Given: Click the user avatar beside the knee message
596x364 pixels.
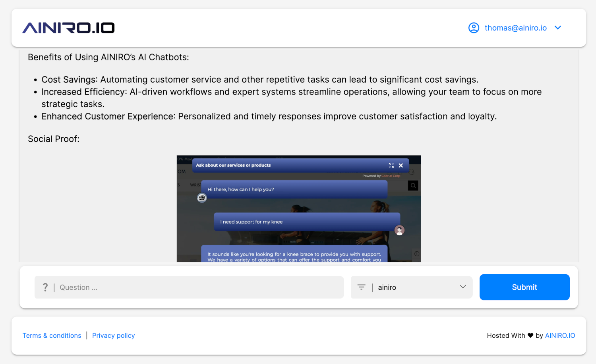Looking at the screenshot, I should click(x=399, y=230).
